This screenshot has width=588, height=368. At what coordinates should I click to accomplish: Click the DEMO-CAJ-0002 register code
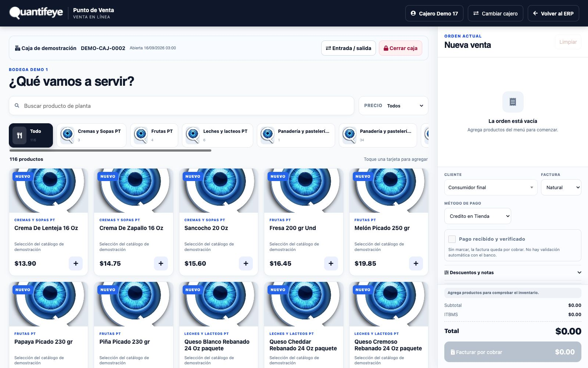[103, 48]
